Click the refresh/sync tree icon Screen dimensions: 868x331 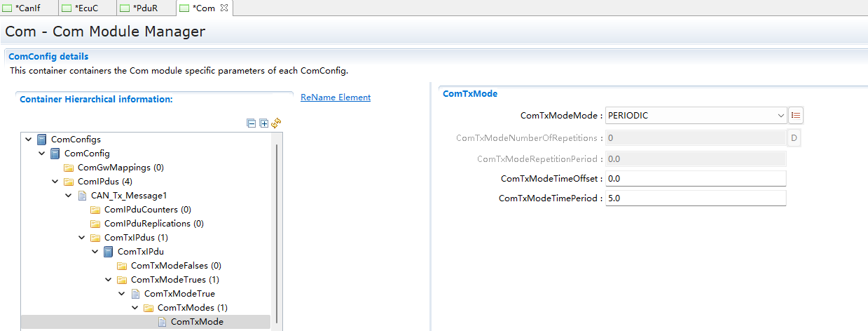coord(276,123)
